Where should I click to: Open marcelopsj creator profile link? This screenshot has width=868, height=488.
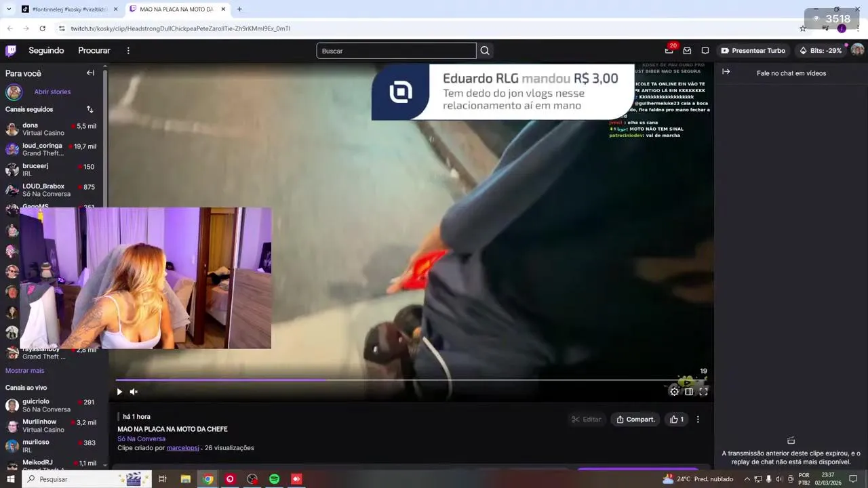tap(183, 448)
